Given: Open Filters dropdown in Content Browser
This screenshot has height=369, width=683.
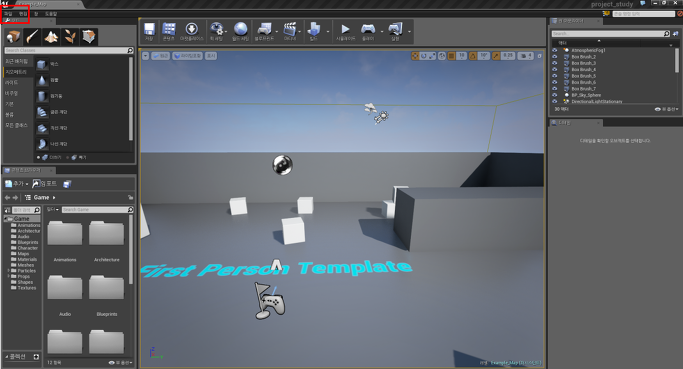Looking at the screenshot, I should tap(53, 210).
